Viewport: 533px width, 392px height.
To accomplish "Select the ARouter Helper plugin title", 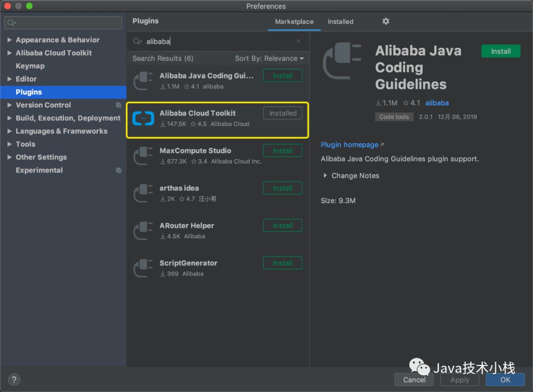I will [x=187, y=226].
